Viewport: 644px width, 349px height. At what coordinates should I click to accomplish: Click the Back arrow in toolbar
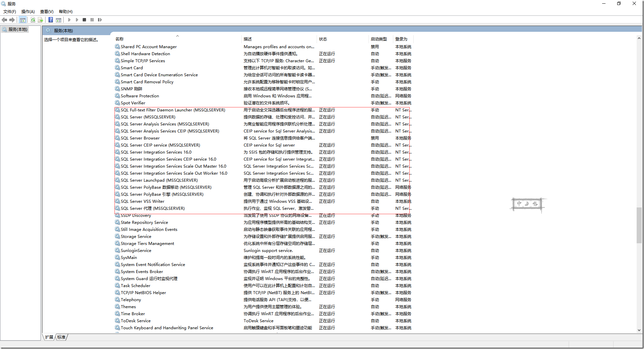[x=4, y=20]
